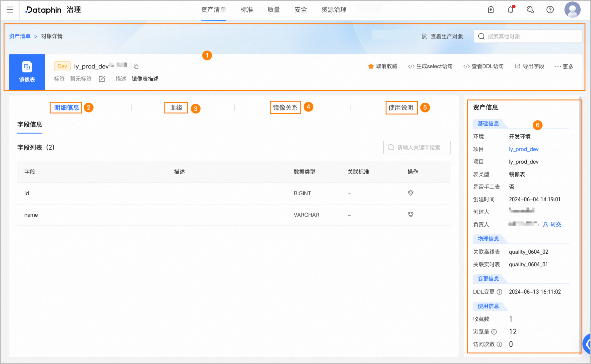Click the 镜像表描述 description text
This screenshot has width=591, height=364.
pos(145,79)
